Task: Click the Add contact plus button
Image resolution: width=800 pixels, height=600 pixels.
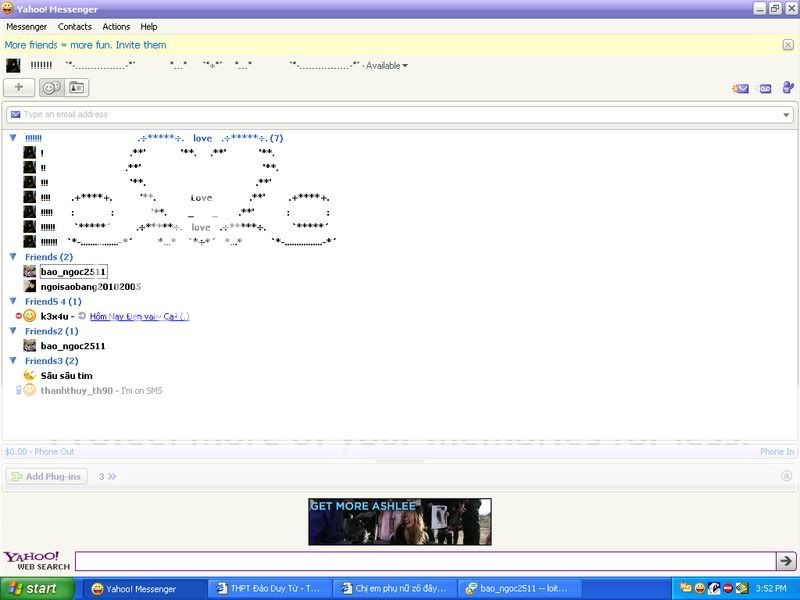Action: click(x=19, y=88)
